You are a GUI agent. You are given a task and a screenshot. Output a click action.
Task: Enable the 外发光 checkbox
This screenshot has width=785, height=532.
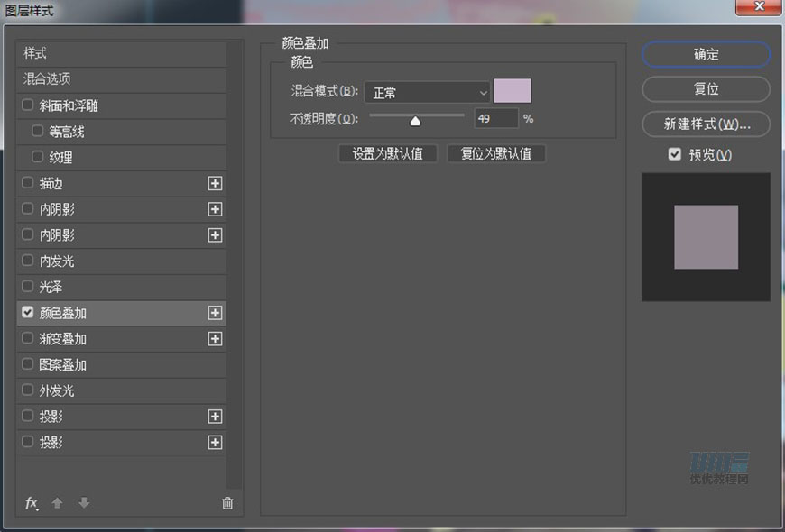click(28, 390)
